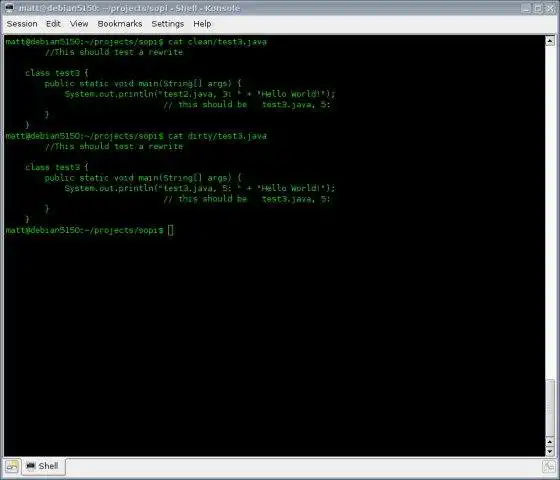The width and height of the screenshot is (560, 480).
Task: Click the first '// this should be test3.java, 5:' comment
Action: pyautogui.click(x=247, y=105)
